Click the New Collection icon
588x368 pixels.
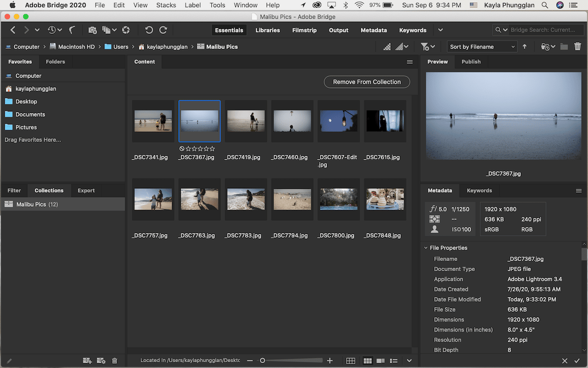(x=87, y=361)
